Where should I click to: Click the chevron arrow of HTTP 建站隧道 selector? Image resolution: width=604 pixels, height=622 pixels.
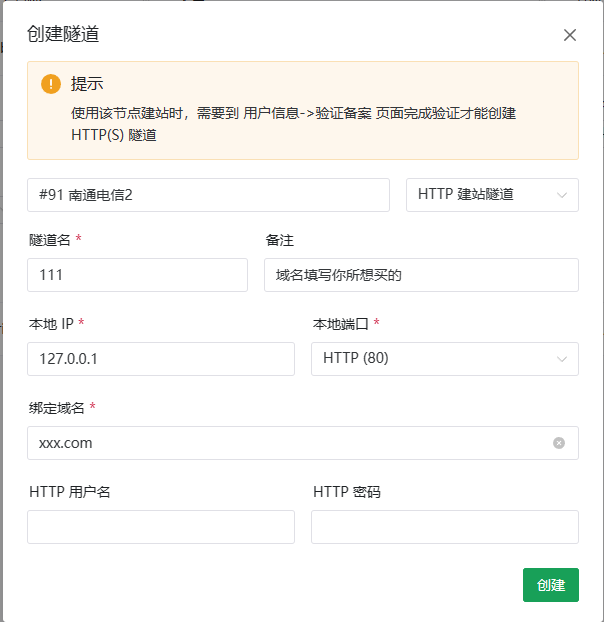[562, 195]
